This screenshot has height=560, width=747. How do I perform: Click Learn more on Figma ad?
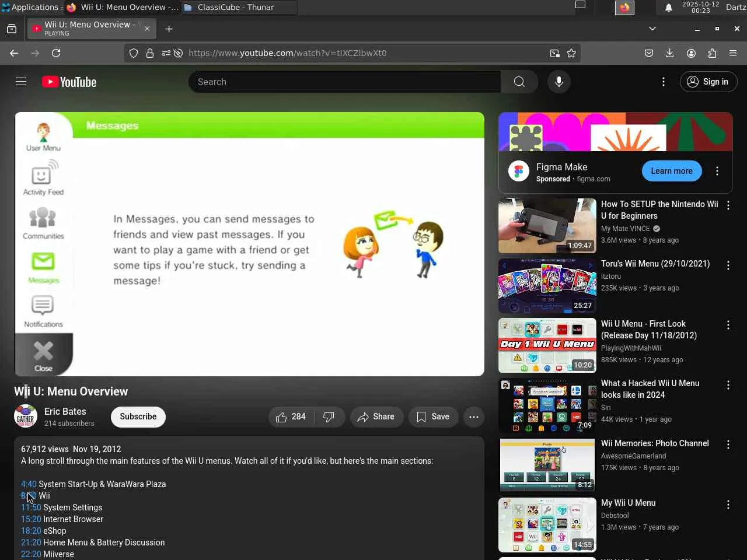coord(672,171)
